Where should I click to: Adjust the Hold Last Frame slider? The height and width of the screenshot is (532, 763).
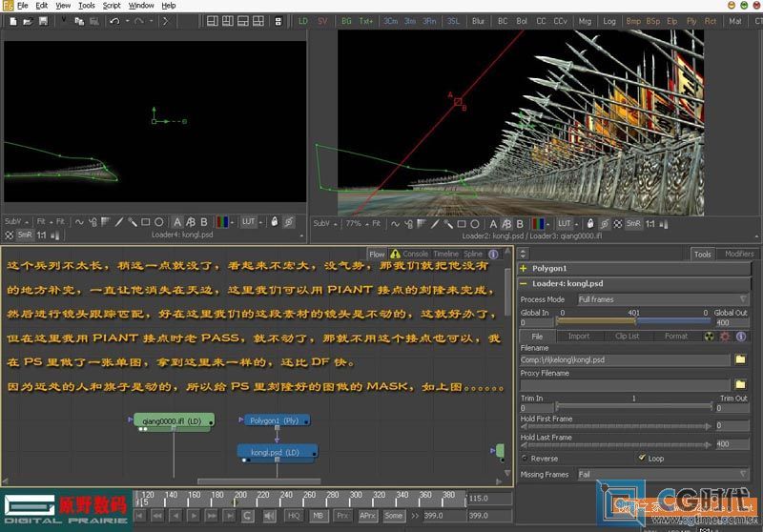[x=615, y=444]
